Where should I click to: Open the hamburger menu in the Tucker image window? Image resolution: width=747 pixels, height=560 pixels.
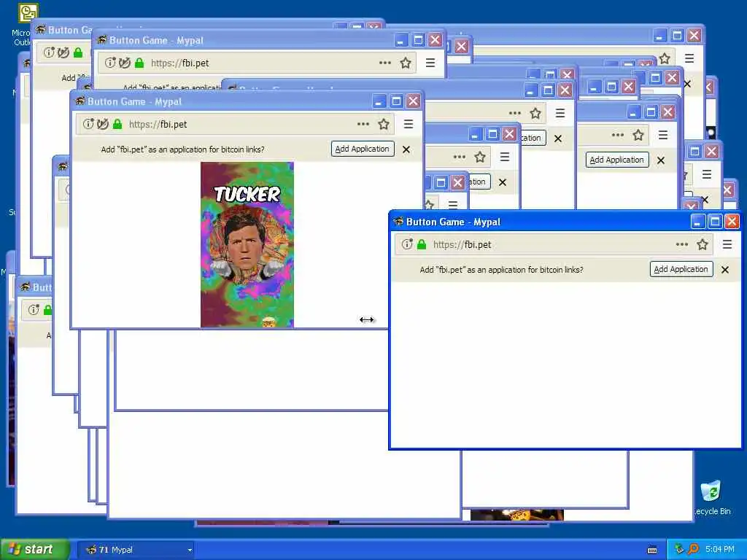(x=409, y=124)
